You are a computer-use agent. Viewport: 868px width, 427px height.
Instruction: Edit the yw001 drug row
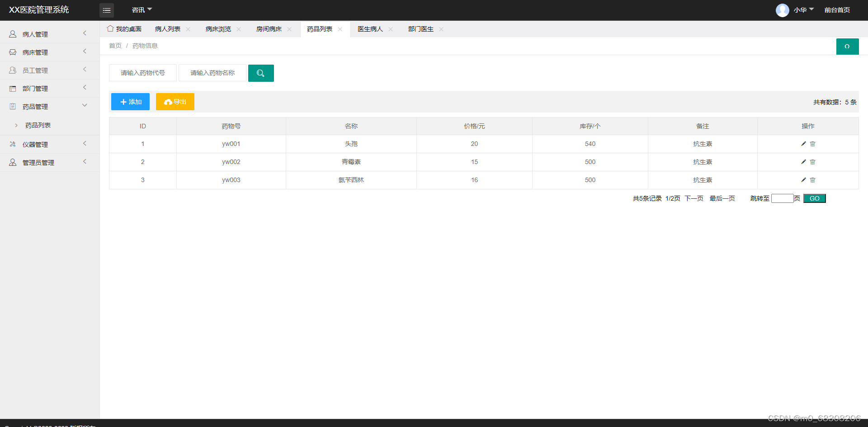click(x=803, y=144)
